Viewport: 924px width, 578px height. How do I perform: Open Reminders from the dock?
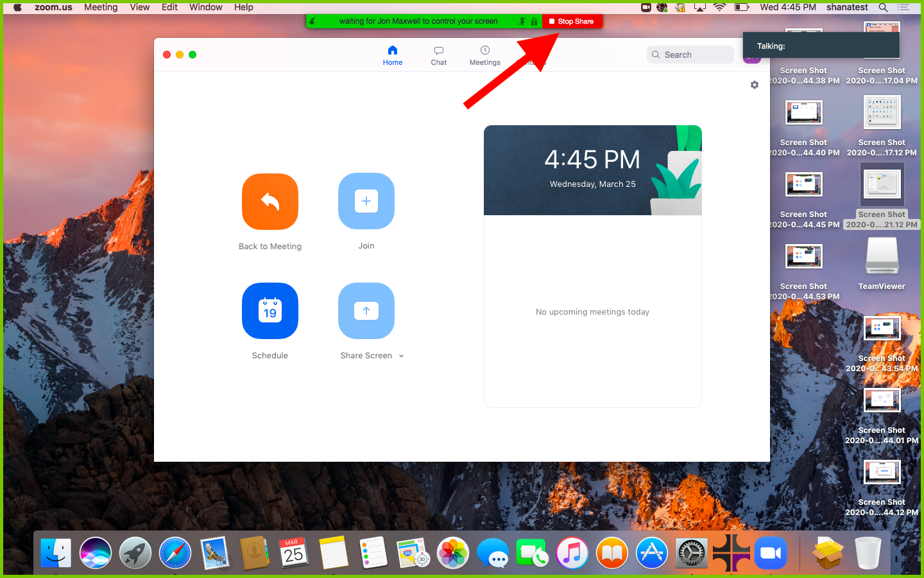(x=373, y=553)
